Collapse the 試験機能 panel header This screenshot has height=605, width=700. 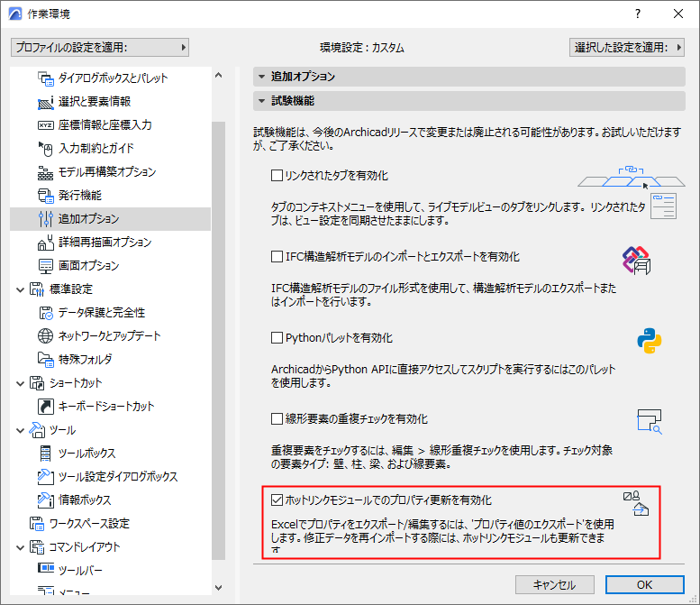469,101
